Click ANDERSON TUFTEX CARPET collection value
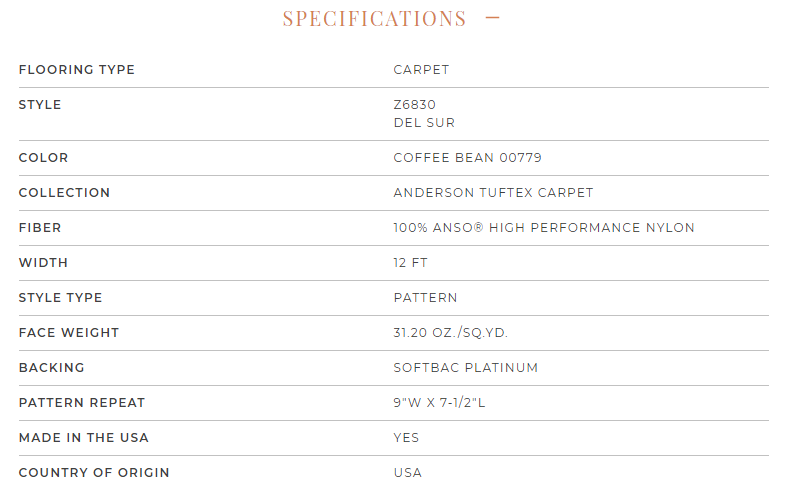This screenshot has width=789, height=495. point(493,193)
